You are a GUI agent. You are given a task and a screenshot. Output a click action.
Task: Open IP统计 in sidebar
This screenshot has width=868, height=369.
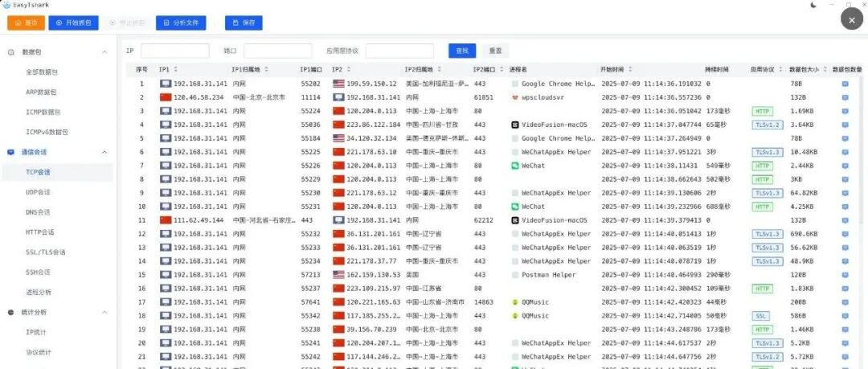36,333
